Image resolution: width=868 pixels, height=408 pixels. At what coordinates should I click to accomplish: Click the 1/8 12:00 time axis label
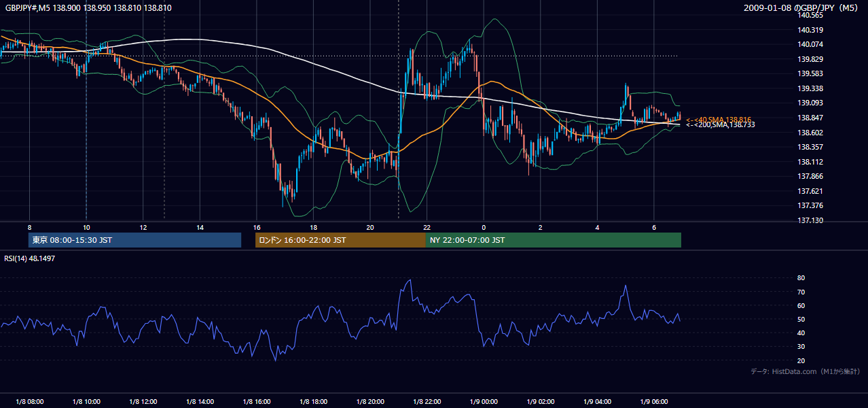pos(143,402)
